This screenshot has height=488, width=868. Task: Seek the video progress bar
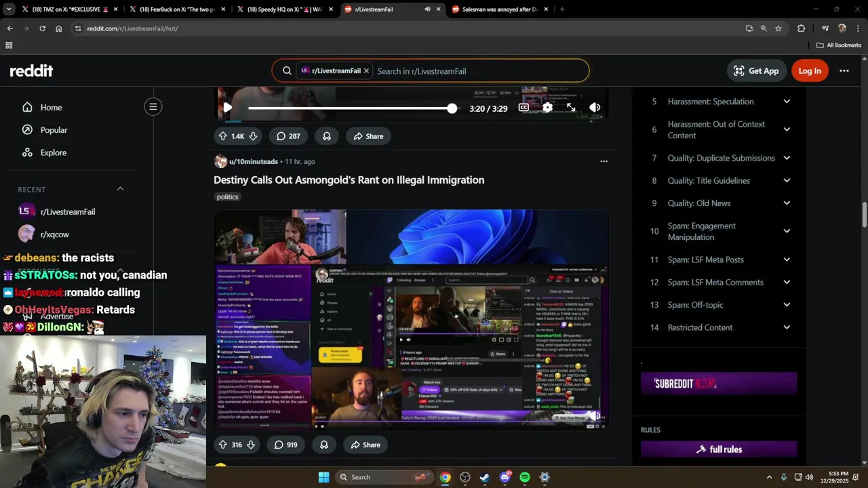click(352, 108)
